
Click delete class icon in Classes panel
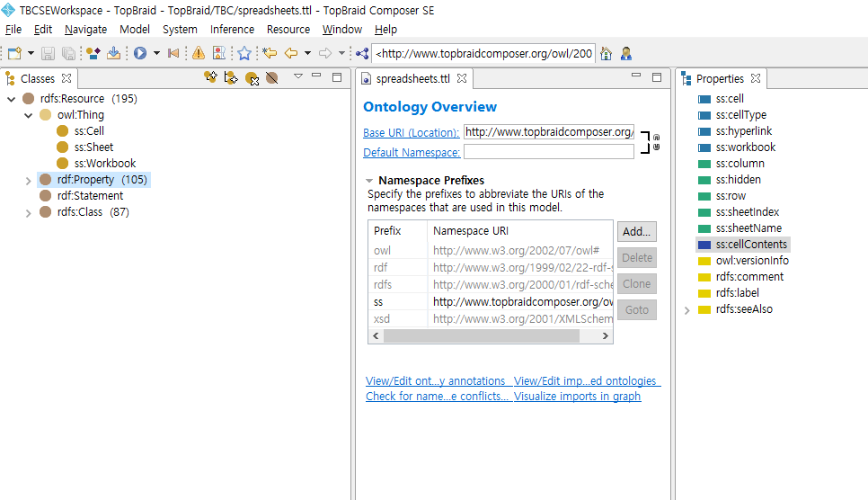pyautogui.click(x=252, y=79)
